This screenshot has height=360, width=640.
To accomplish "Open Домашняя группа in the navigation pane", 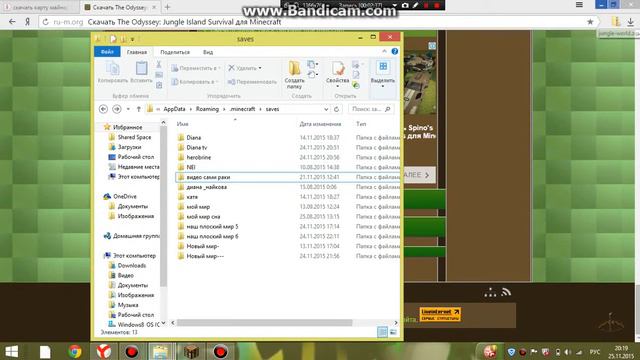I will tap(136, 236).
